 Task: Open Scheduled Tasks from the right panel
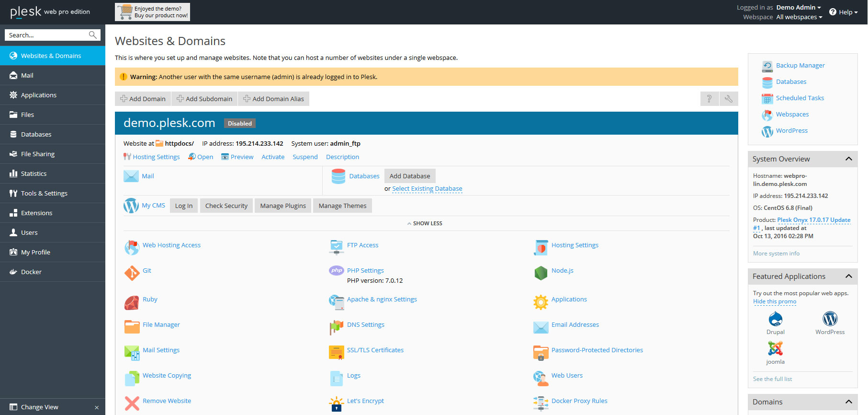pyautogui.click(x=800, y=98)
